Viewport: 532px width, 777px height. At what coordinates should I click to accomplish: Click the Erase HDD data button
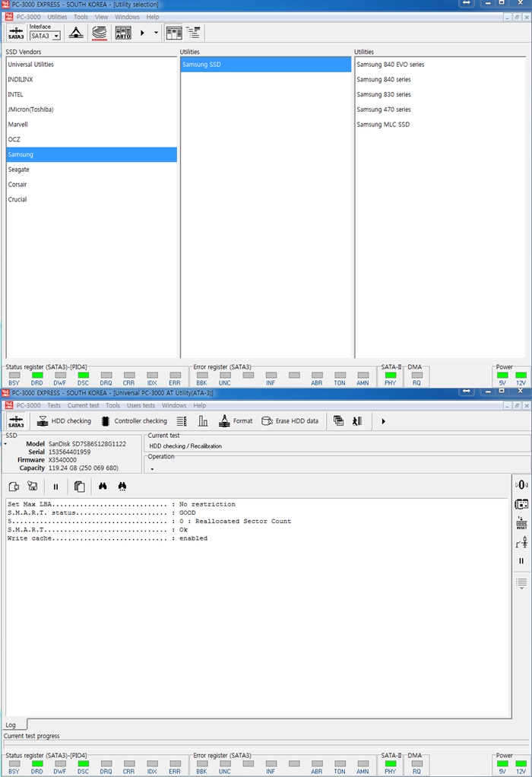[290, 421]
